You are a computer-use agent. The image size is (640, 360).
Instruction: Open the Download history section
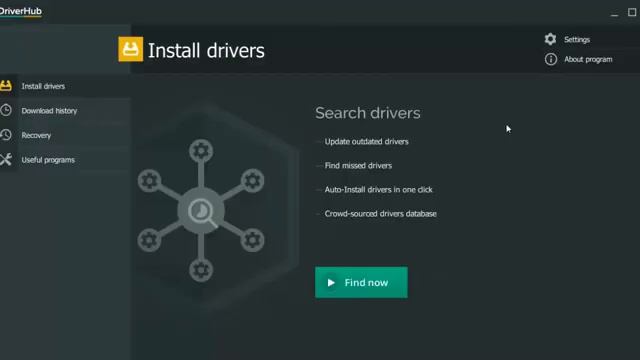click(x=65, y=111)
